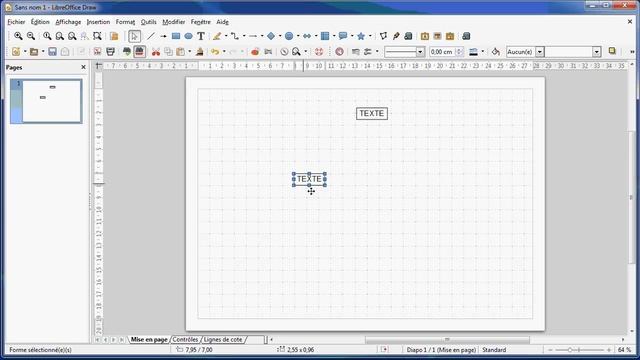The height and width of the screenshot is (360, 640).
Task: Expand the Paste options dropdown arrow
Action: point(189,52)
